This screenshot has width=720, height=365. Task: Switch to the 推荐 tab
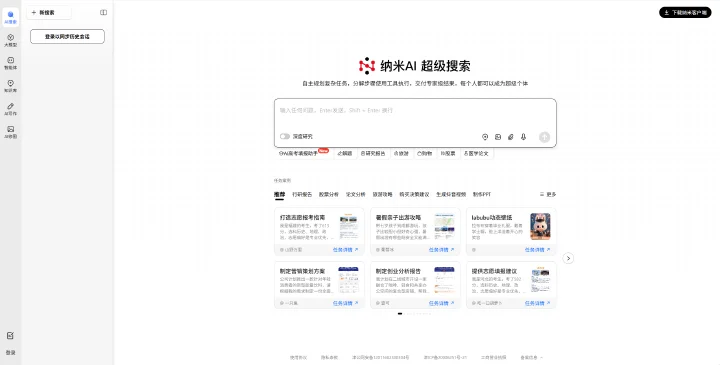click(279, 195)
